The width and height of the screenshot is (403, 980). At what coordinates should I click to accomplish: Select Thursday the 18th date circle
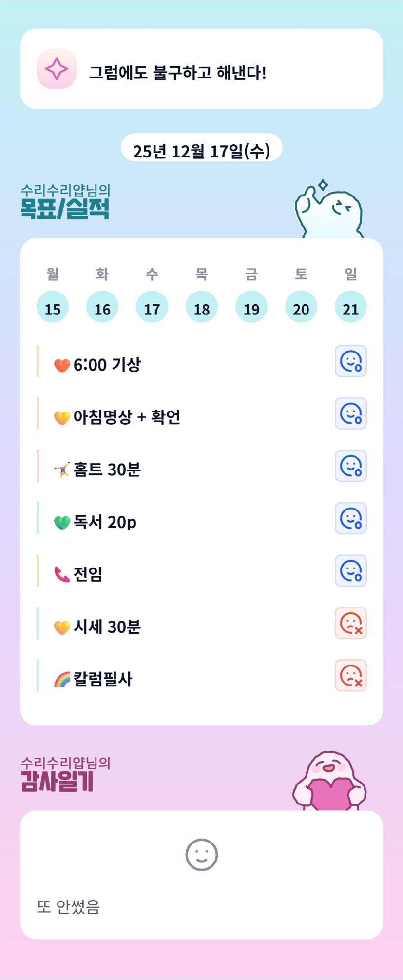202,307
